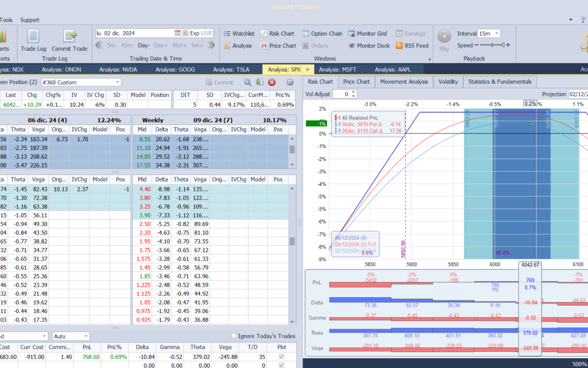
Task: Adjust the playback Speed slider
Action: click(492, 45)
